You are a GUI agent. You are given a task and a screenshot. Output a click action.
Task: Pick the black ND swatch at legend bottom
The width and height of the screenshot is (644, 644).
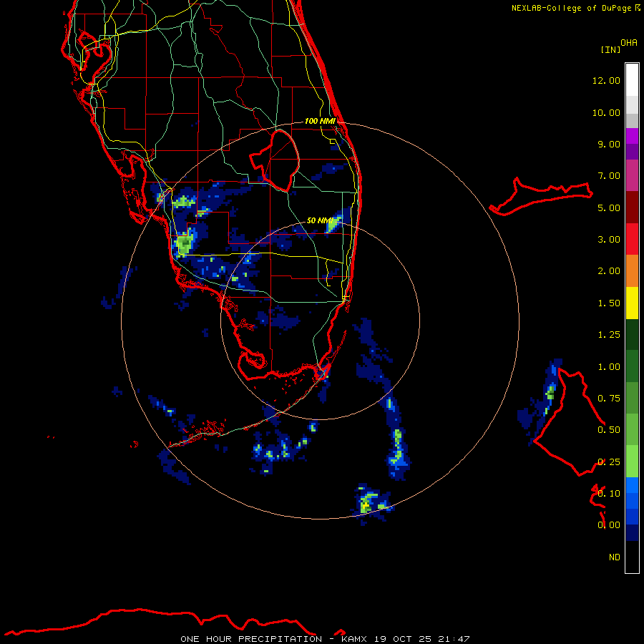point(632,557)
